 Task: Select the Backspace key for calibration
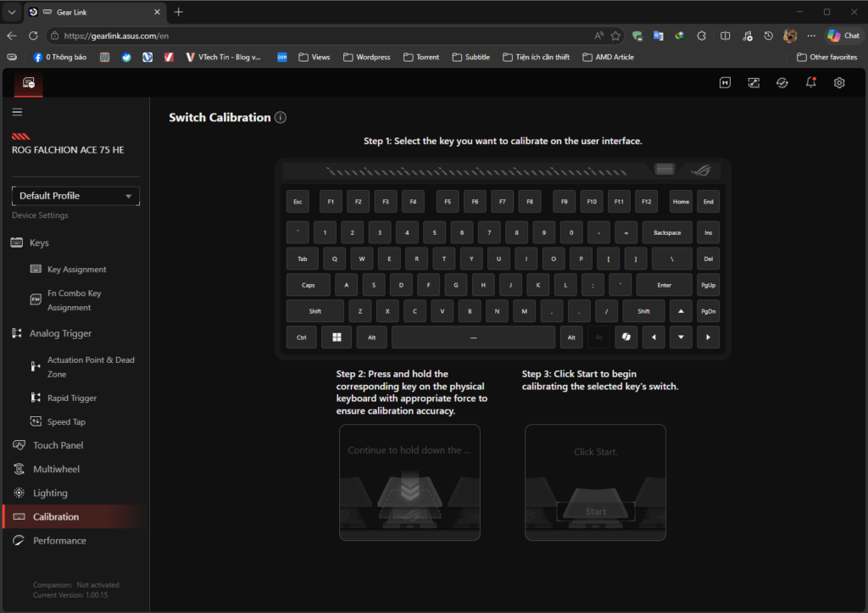click(x=667, y=232)
